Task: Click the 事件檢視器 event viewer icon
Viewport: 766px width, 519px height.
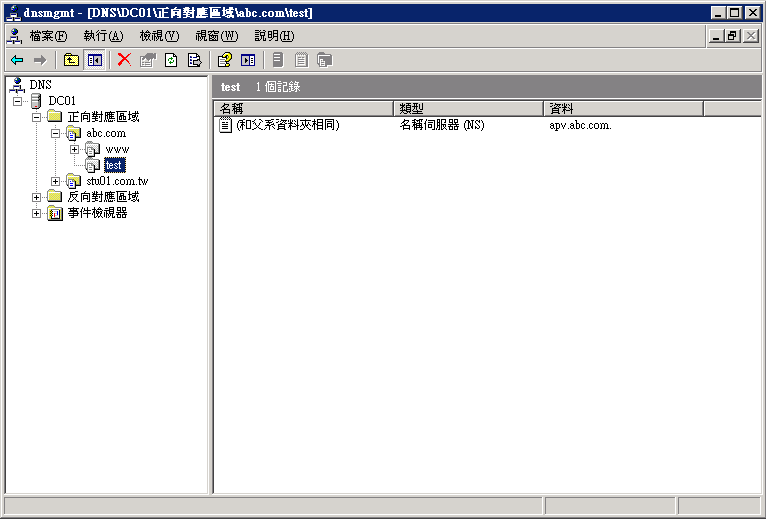Action: tap(55, 213)
